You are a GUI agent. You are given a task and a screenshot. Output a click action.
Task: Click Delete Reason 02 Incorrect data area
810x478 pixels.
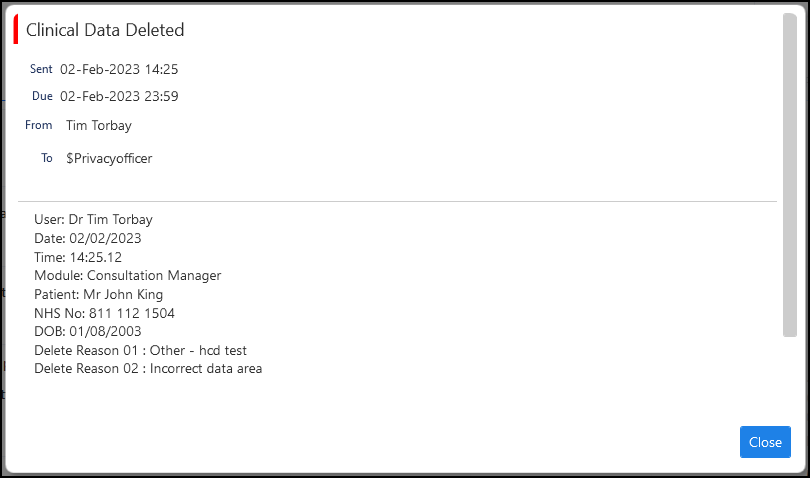coord(148,369)
